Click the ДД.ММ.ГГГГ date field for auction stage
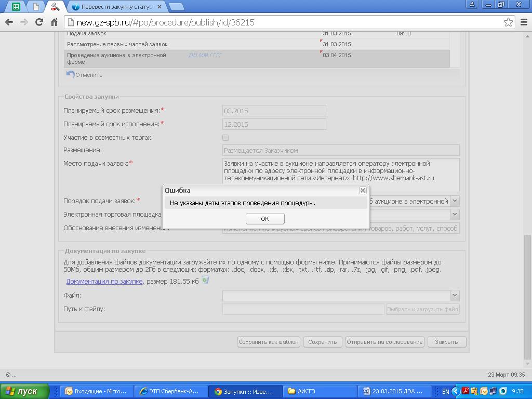The width and height of the screenshot is (532, 399). click(205, 55)
